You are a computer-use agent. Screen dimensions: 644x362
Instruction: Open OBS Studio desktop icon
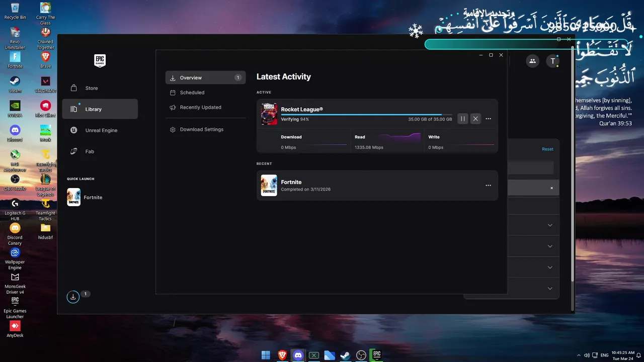pos(15,183)
